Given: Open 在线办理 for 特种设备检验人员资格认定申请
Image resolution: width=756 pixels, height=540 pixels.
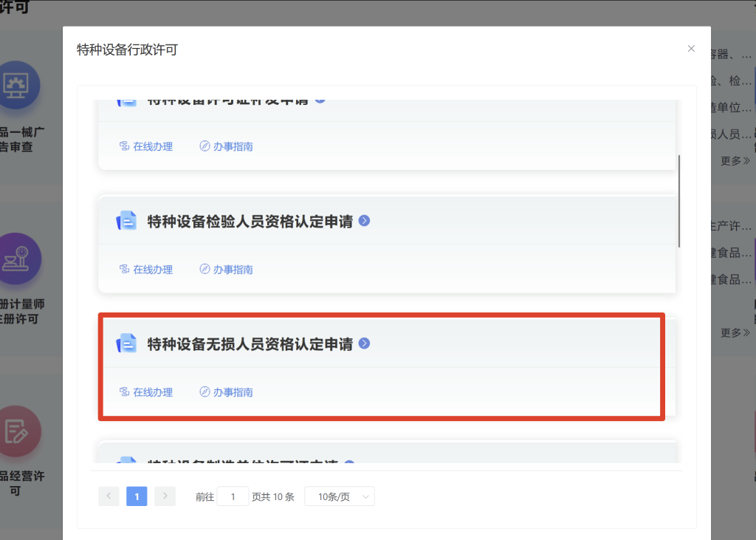Looking at the screenshot, I should coord(146,270).
